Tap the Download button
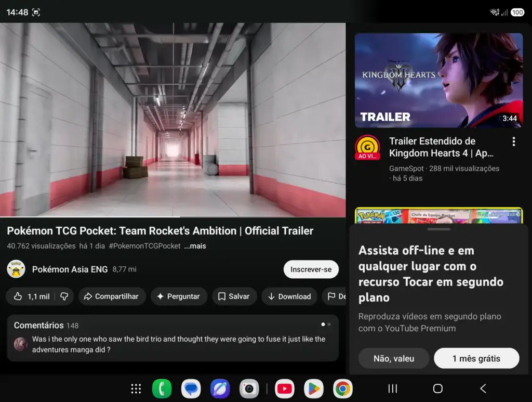Screen dimensions: 532x402 (289, 296)
